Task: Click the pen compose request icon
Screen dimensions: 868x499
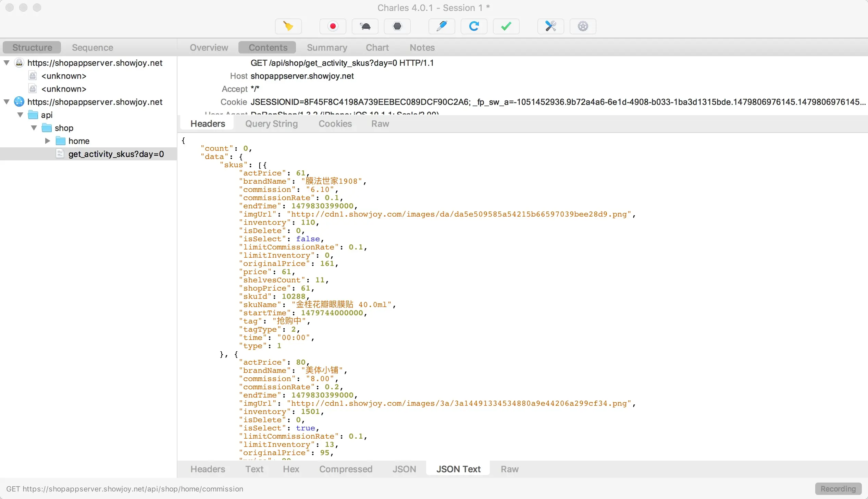Action: tap(442, 26)
